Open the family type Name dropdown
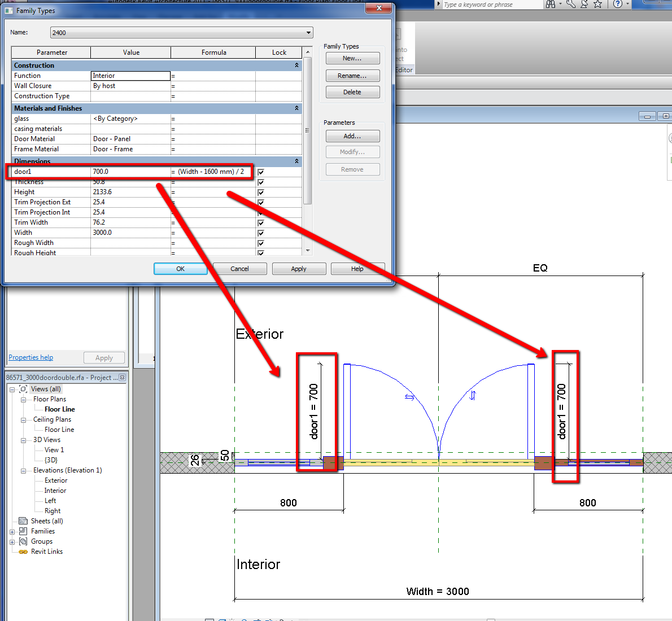This screenshot has width=672, height=621. (x=308, y=33)
